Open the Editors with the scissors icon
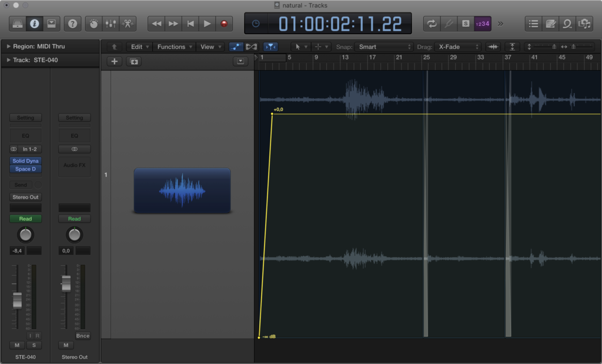The image size is (602, 364). 127,24
